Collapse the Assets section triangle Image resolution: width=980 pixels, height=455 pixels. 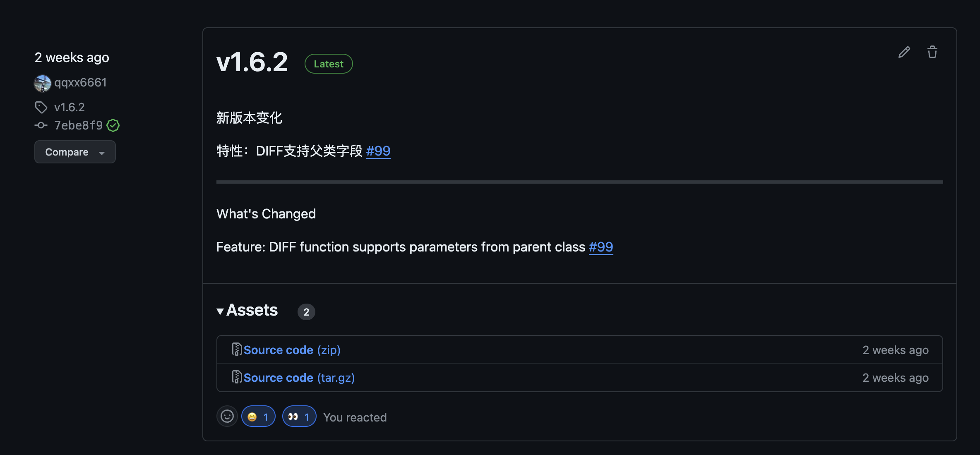click(x=220, y=311)
